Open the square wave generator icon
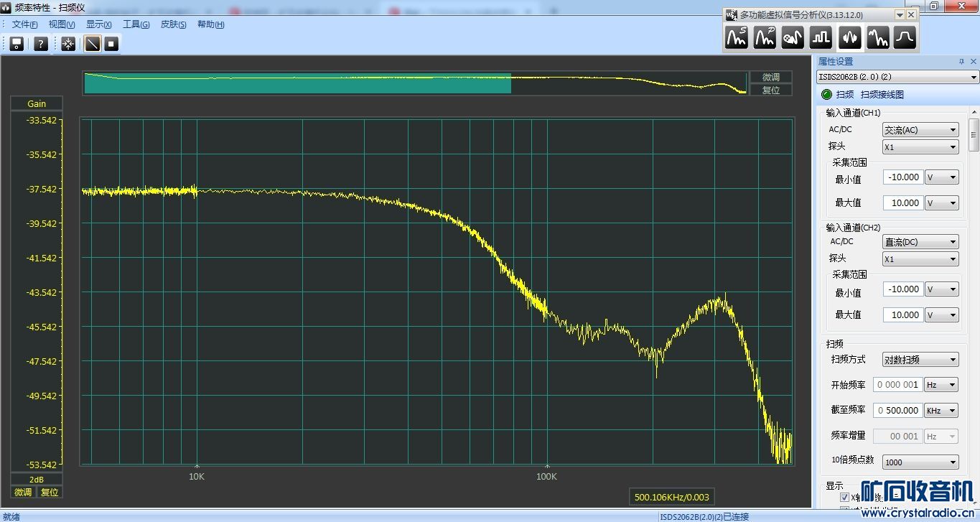980x522 pixels. coord(821,37)
